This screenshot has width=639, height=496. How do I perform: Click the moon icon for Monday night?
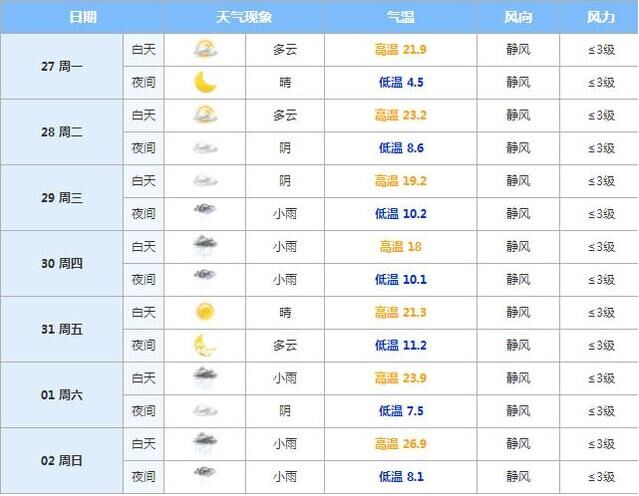coord(205,82)
